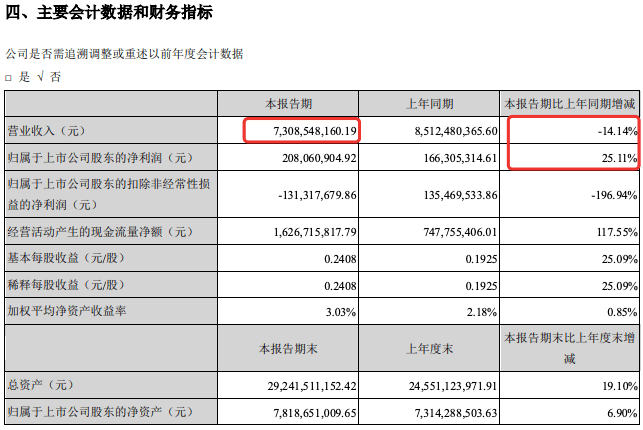Click value 0.85%
This screenshot has height=430, width=643.
click(622, 312)
